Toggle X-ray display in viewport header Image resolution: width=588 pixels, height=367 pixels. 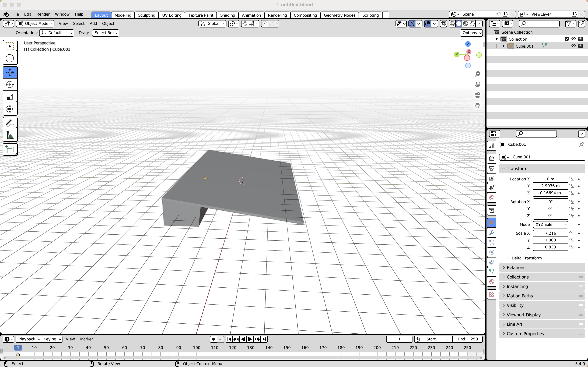443,24
